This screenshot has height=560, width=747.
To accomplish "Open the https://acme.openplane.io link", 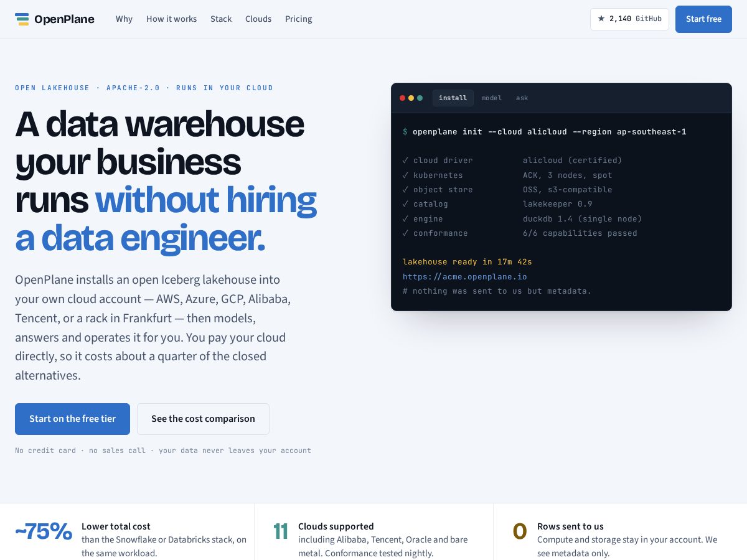I will (465, 277).
